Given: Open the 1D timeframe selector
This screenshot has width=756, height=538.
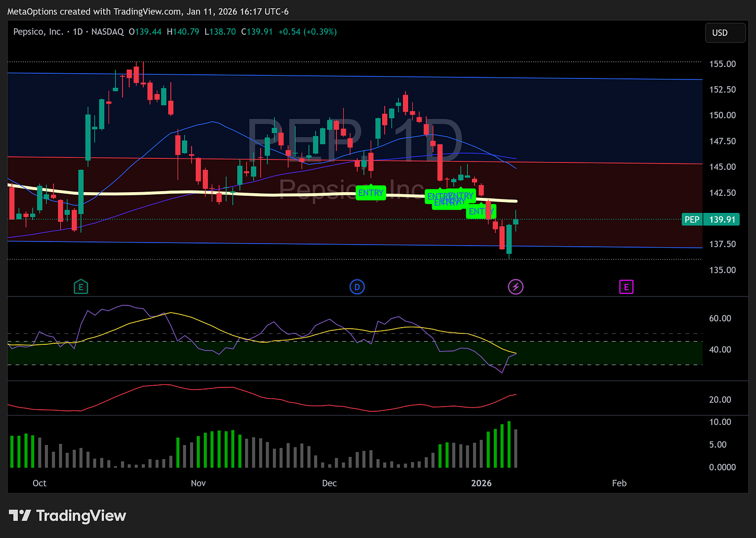Looking at the screenshot, I should point(77,32).
